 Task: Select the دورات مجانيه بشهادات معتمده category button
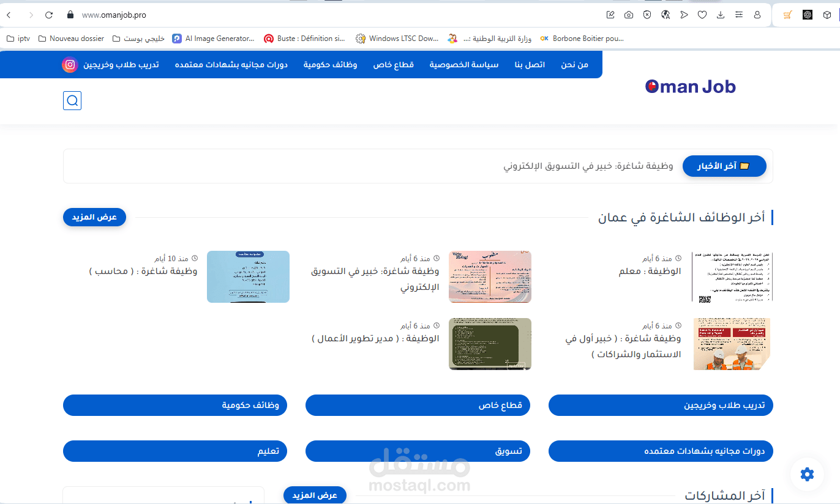pyautogui.click(x=661, y=451)
